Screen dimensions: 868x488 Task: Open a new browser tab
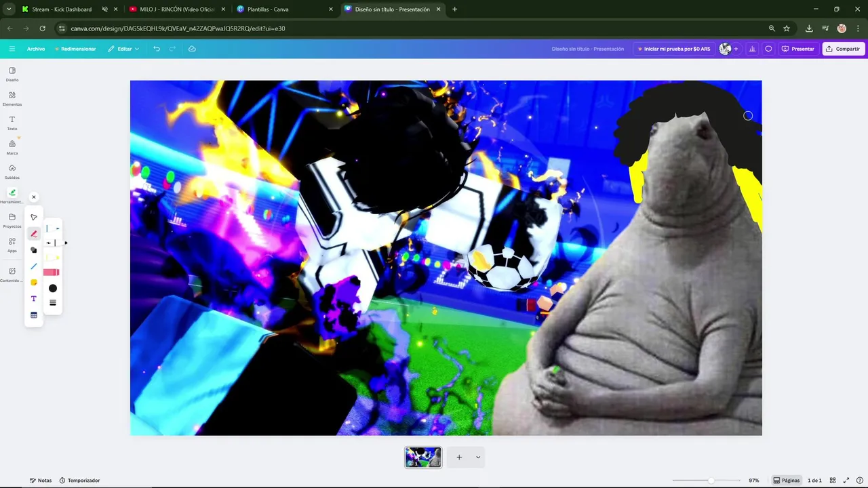tap(454, 9)
